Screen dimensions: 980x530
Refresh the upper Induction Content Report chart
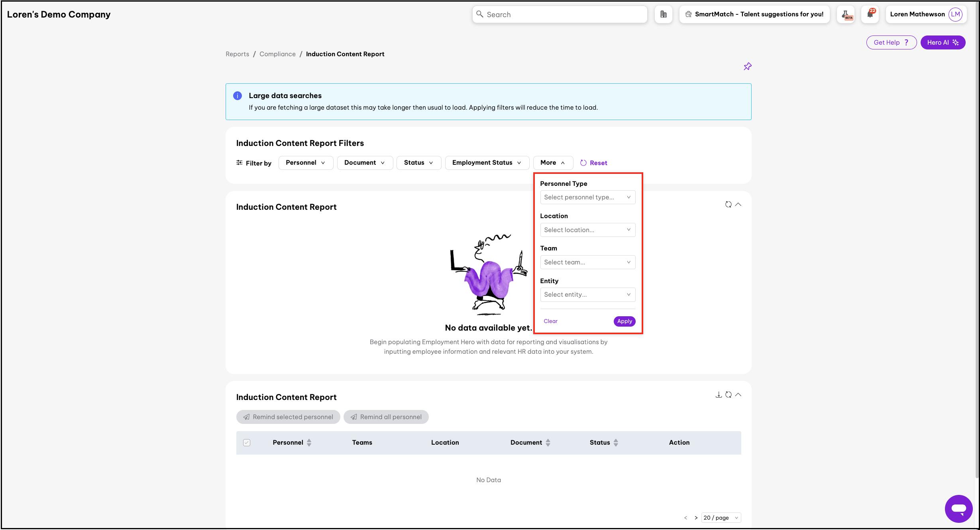(728, 204)
